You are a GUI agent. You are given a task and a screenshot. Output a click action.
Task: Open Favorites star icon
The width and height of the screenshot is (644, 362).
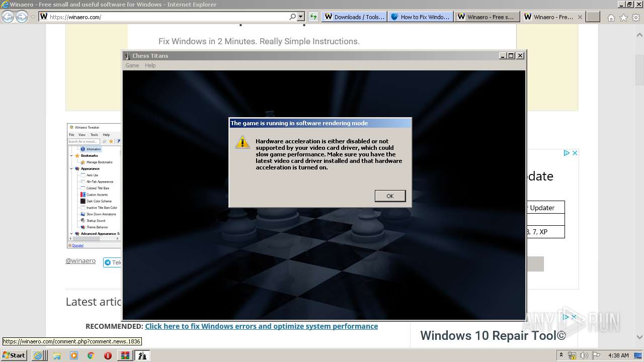tap(623, 18)
